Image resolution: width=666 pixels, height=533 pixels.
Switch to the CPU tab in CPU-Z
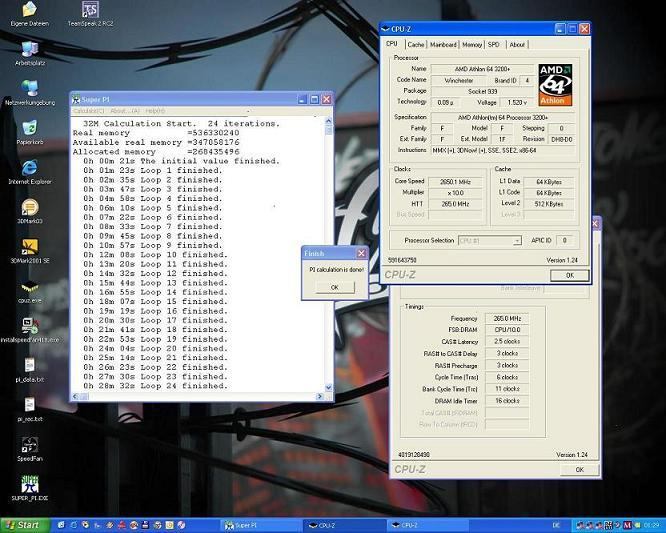coord(392,44)
